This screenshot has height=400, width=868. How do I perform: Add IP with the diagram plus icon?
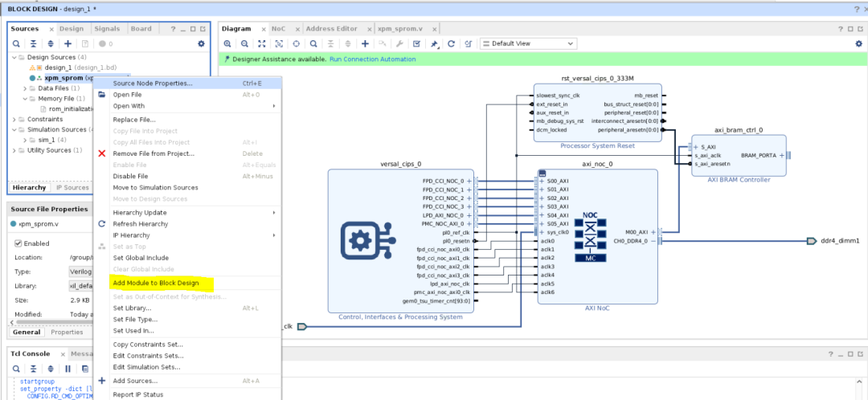pos(365,43)
